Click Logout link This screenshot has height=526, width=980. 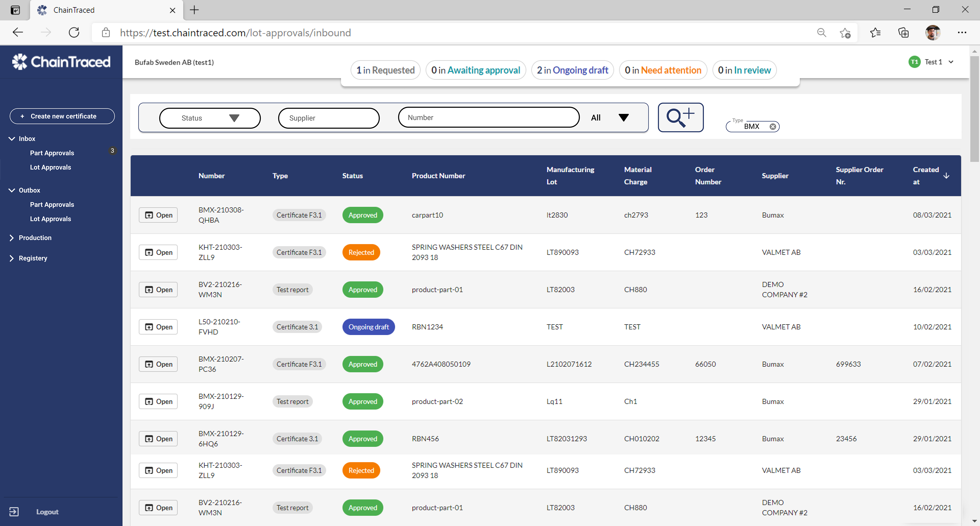pos(47,512)
